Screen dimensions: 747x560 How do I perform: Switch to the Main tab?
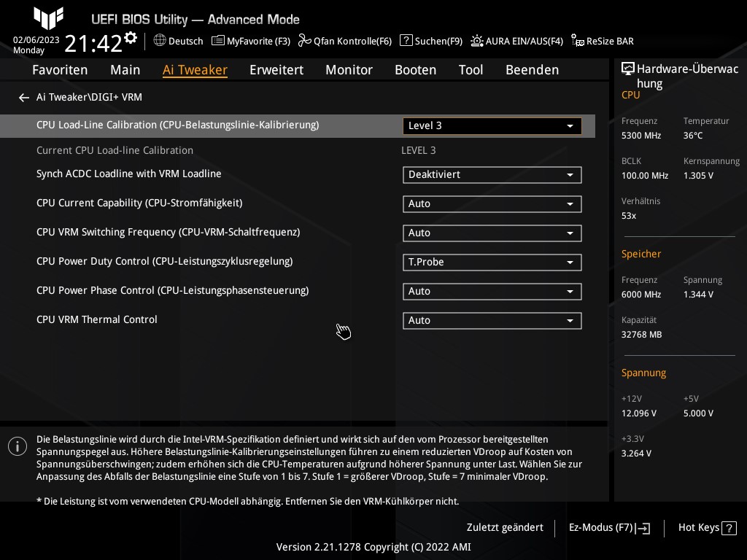[x=125, y=70]
